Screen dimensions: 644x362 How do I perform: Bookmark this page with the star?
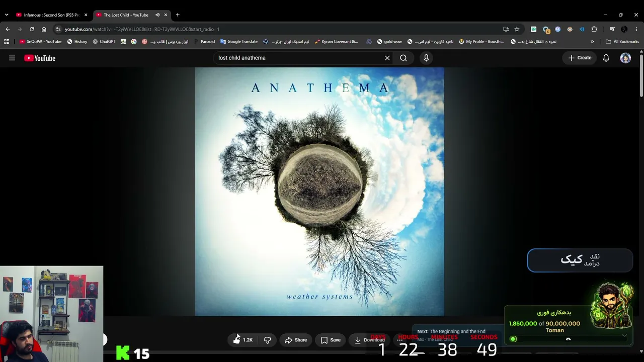(x=517, y=29)
